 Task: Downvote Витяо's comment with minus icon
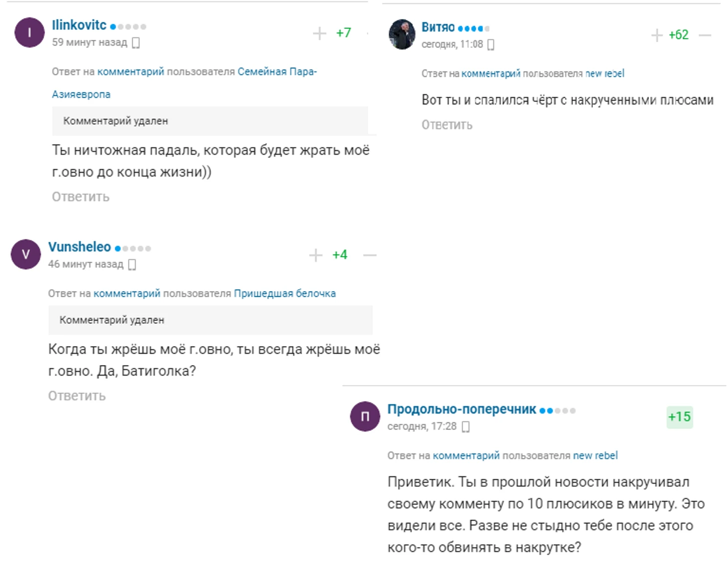[x=705, y=35]
